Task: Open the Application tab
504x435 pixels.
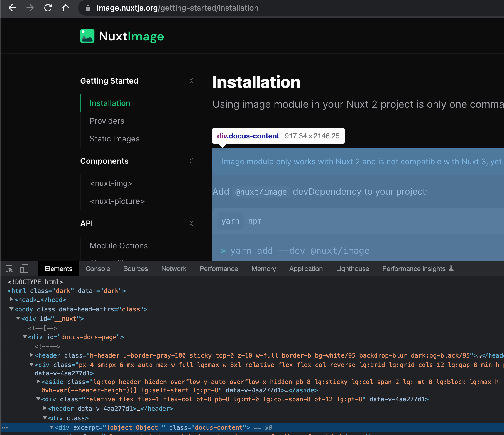Action: coord(306,269)
